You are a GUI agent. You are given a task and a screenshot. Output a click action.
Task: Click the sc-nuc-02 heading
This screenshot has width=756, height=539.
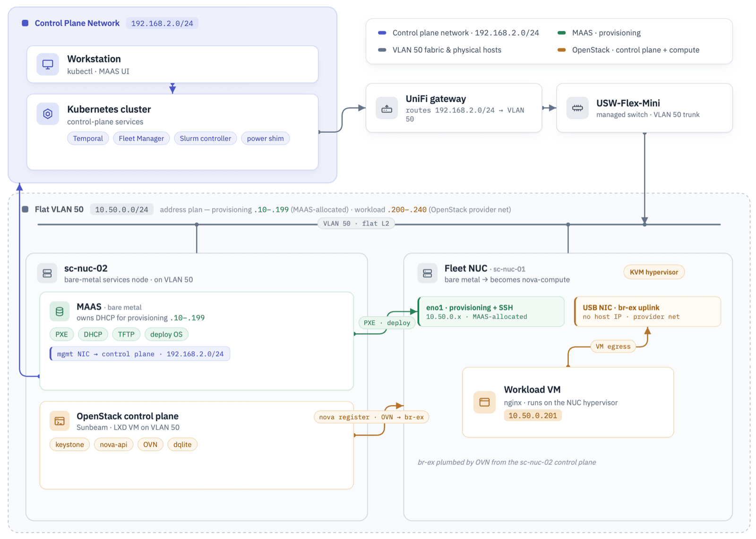86,269
